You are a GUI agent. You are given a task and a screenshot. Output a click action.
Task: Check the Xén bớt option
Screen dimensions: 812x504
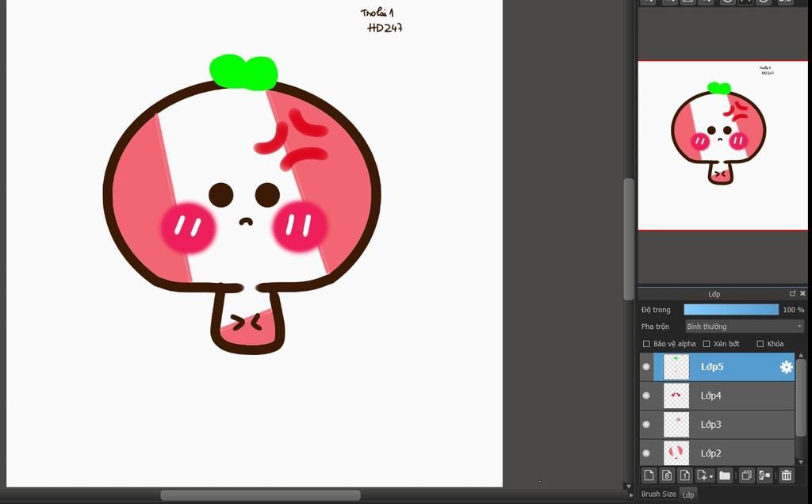click(707, 344)
